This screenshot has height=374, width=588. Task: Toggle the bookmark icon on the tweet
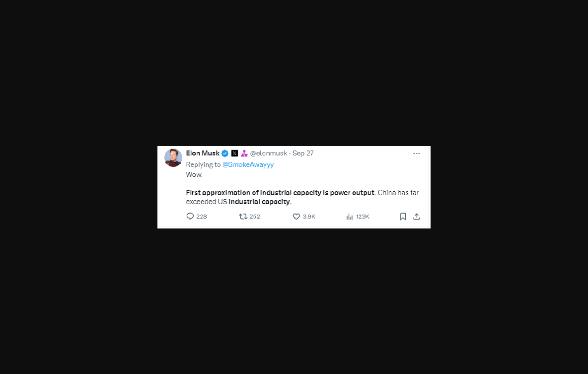403,217
